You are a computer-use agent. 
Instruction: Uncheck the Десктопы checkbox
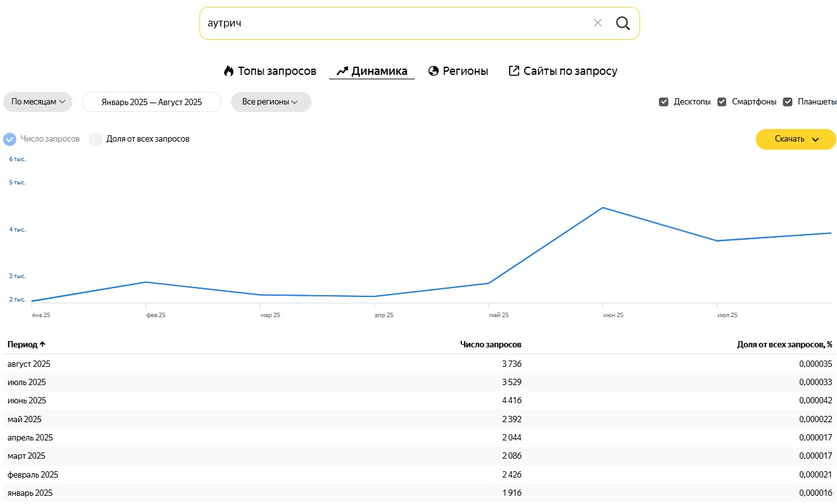pos(663,102)
